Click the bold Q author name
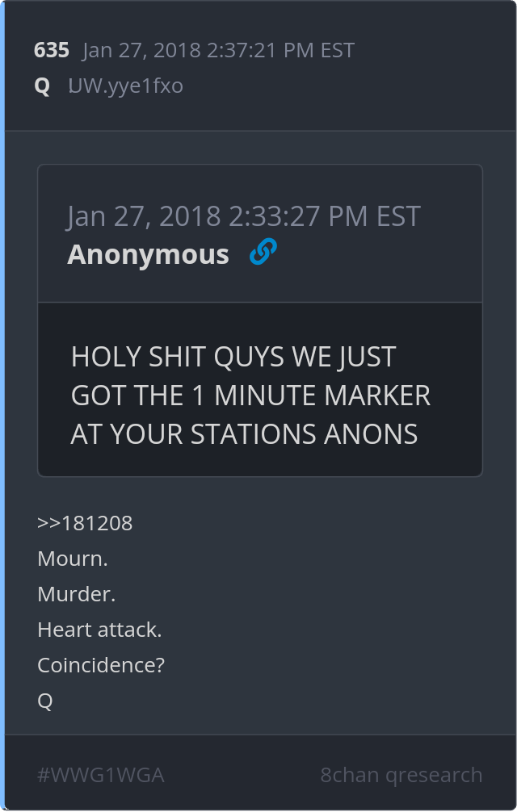The width and height of the screenshot is (517, 812). point(42,86)
